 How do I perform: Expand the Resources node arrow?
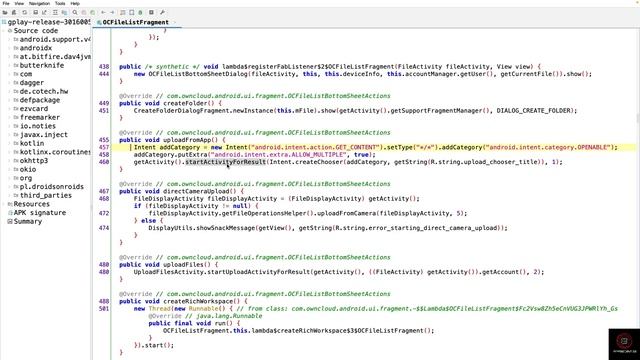[x=4, y=204]
